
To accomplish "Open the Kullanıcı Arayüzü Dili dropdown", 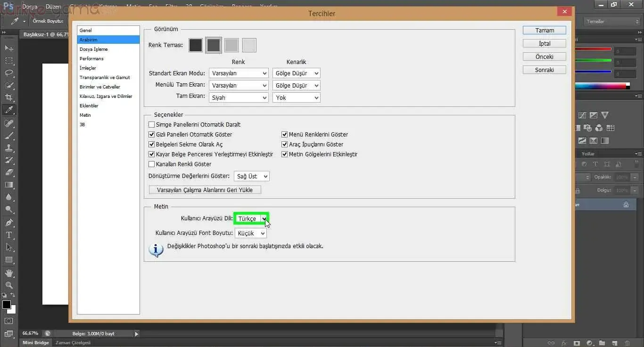I will [x=252, y=218].
